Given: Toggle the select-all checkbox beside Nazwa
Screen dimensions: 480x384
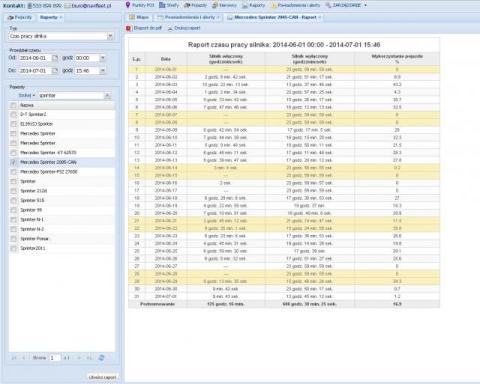Looking at the screenshot, I should [x=13, y=105].
